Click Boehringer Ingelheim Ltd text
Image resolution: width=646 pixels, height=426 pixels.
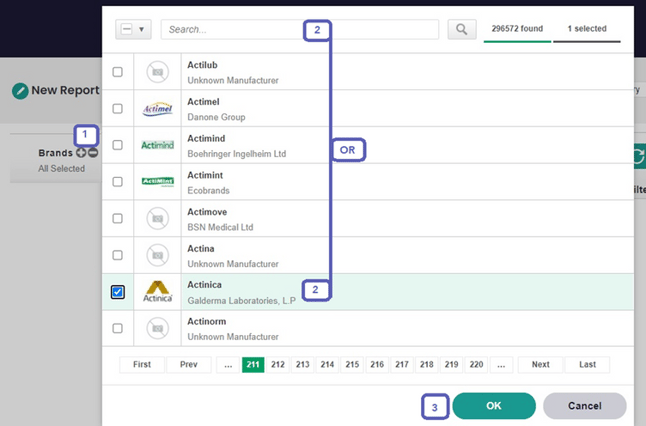point(236,154)
